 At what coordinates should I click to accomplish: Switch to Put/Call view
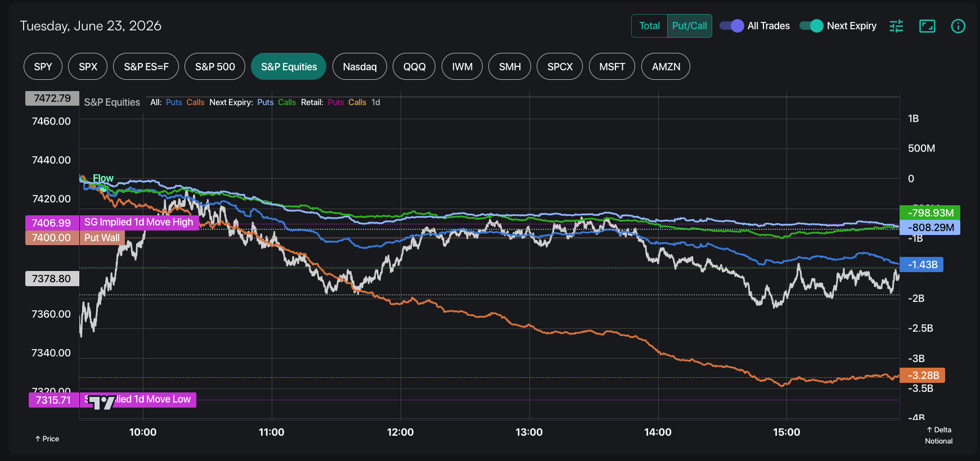689,26
